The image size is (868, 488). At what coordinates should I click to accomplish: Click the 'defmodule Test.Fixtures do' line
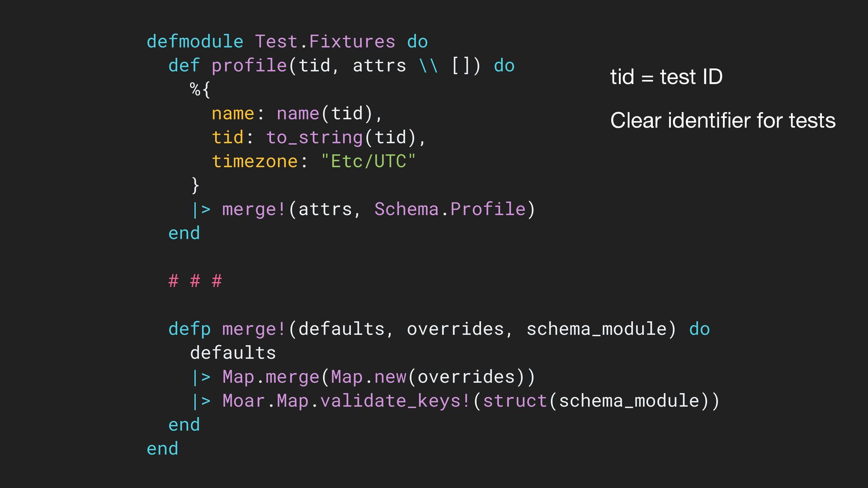pos(288,42)
